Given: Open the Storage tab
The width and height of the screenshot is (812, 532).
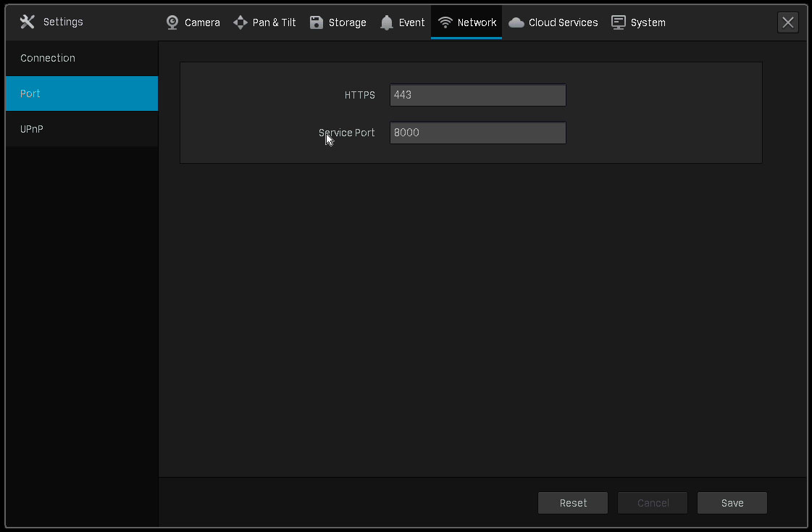Looking at the screenshot, I should tap(338, 22).
